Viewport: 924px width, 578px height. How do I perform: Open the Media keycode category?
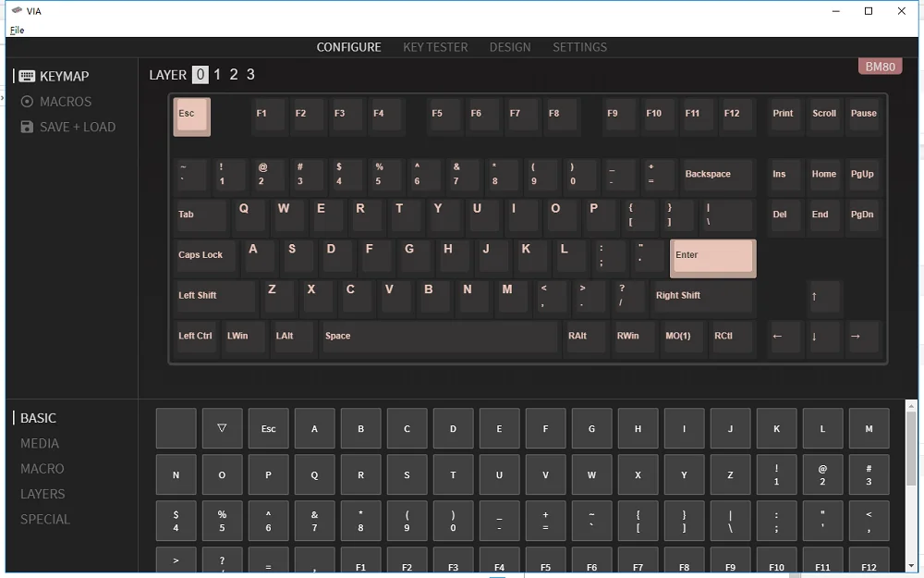[x=40, y=444]
